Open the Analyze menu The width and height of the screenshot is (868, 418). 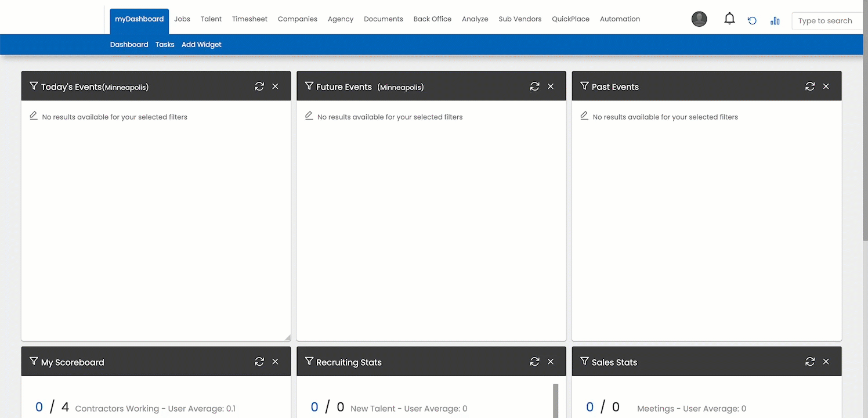475,19
